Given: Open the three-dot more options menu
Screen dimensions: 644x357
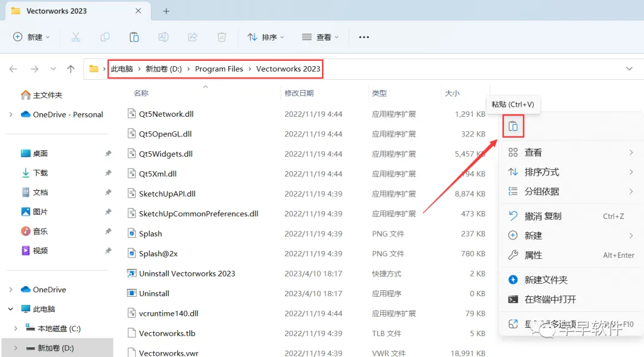Looking at the screenshot, I should pyautogui.click(x=364, y=38).
